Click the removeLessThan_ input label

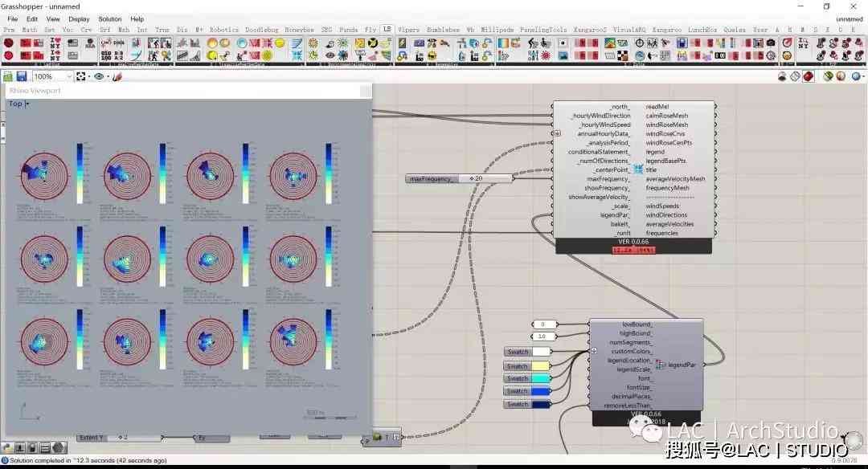coord(627,406)
